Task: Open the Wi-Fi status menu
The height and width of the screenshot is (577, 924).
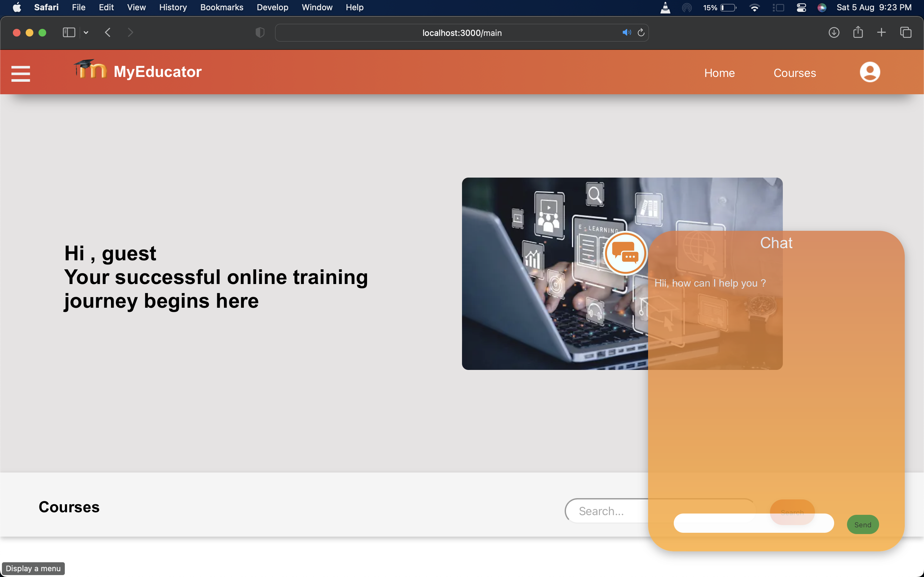Action: click(x=754, y=8)
